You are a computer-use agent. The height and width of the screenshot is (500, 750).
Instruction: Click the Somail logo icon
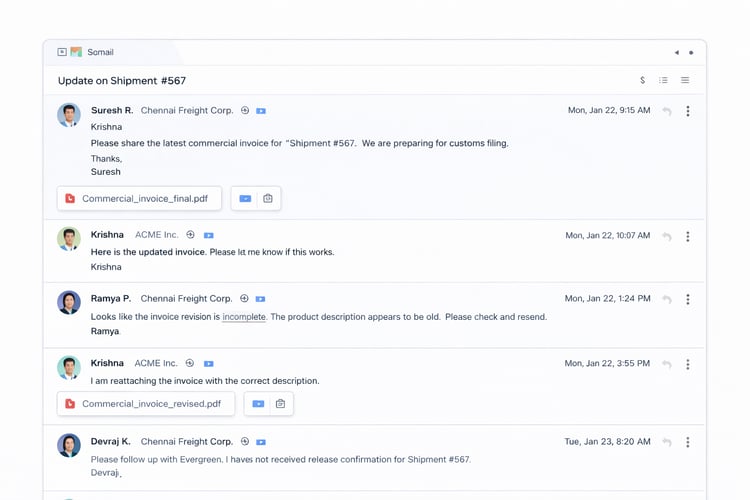pos(76,52)
